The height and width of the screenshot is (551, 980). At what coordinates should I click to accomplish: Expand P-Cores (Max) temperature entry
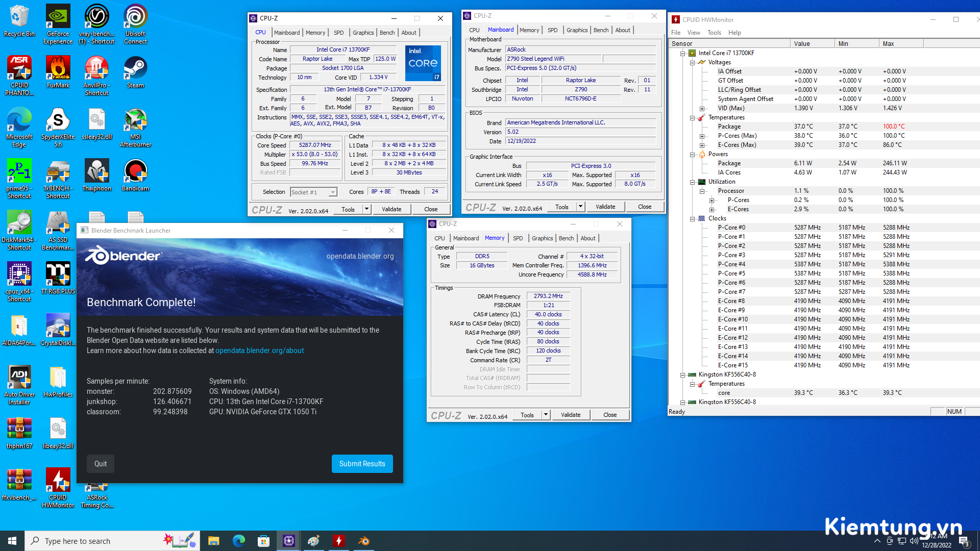(702, 136)
